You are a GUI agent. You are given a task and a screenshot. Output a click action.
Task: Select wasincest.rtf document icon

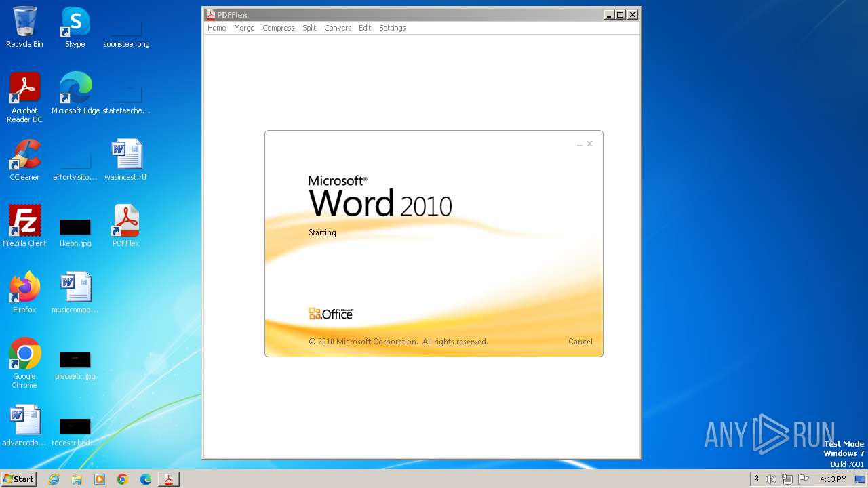126,159
